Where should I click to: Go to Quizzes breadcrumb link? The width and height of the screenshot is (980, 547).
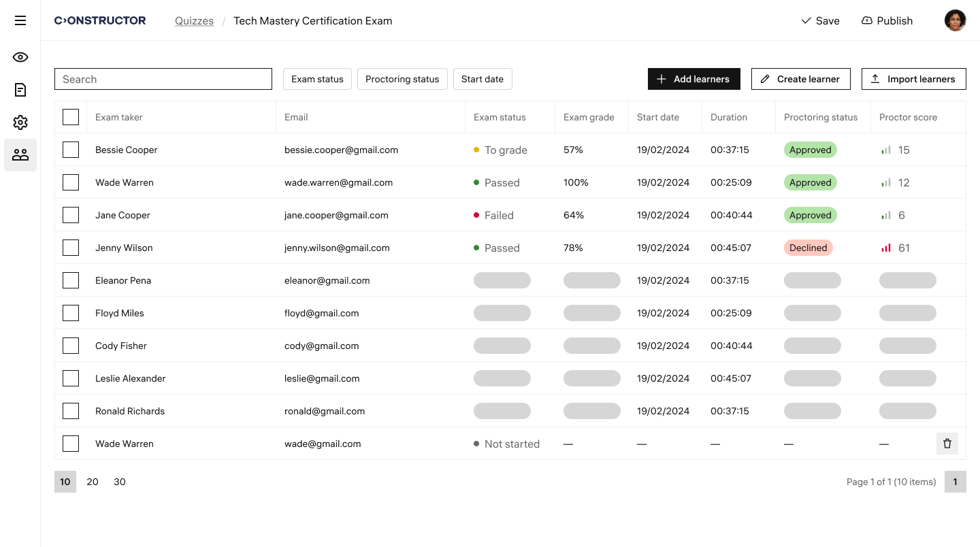coord(194,20)
